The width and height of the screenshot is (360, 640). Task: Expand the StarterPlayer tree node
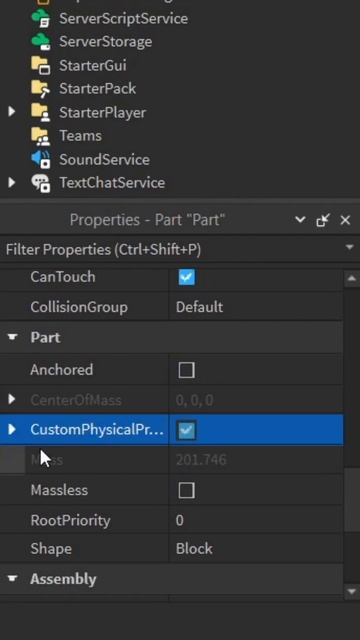coord(11,111)
